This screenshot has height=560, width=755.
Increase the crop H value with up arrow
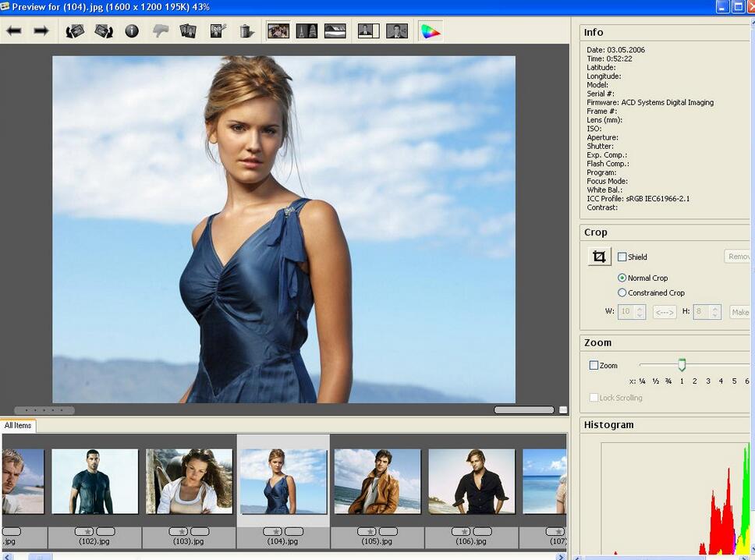(x=715, y=309)
